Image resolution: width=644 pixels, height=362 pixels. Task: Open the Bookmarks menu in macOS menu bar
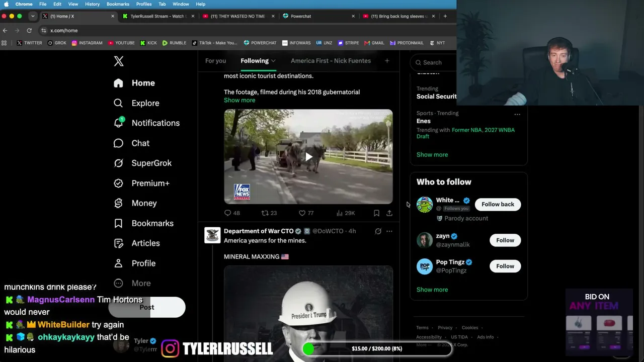(118, 4)
